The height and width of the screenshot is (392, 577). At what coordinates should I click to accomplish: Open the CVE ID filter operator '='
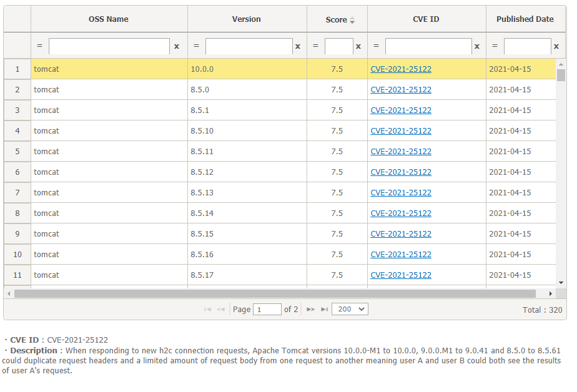click(376, 46)
